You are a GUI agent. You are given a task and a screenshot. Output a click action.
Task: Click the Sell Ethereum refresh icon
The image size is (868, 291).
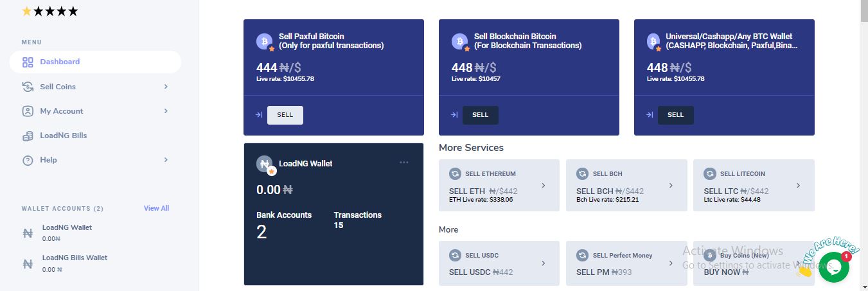coord(456,173)
